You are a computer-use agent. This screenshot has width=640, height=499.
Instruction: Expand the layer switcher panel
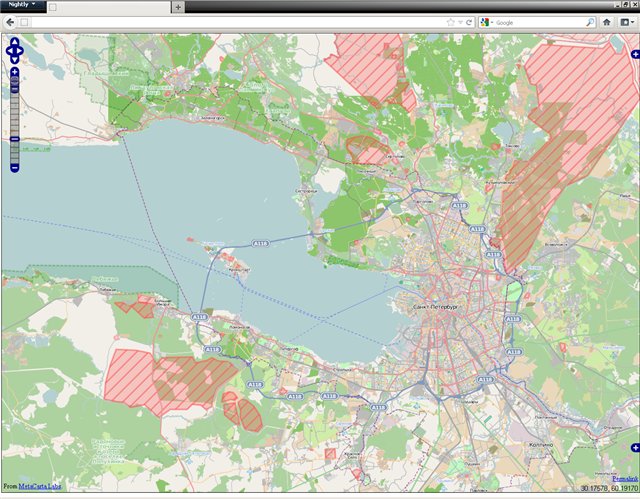[636, 54]
